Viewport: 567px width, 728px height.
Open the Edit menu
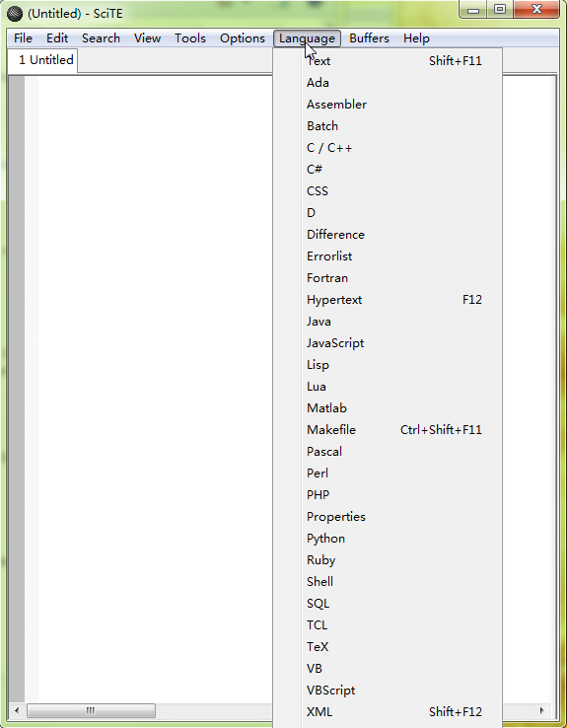pos(57,38)
